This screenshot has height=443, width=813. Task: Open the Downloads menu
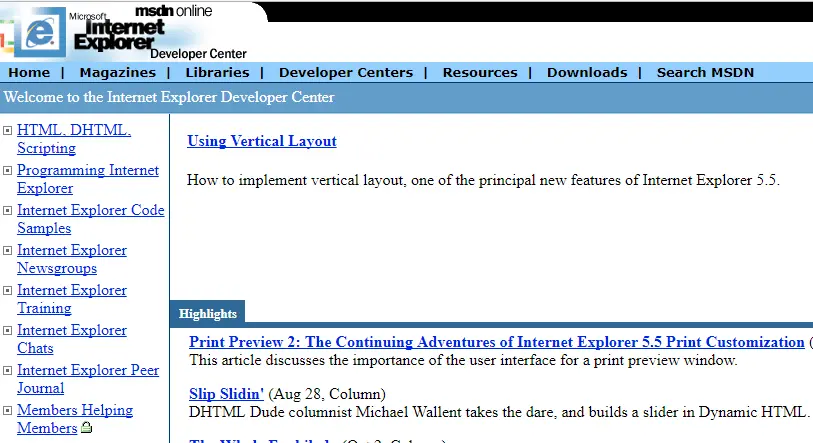point(587,73)
